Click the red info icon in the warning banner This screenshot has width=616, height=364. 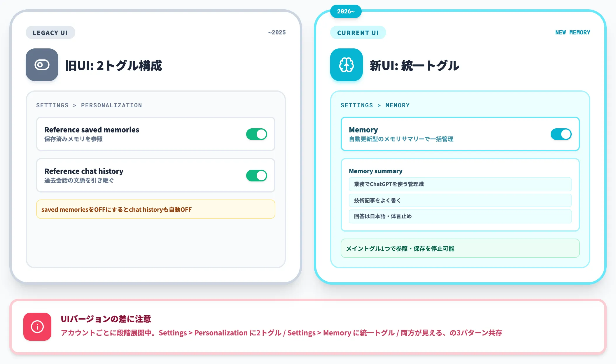point(37,327)
